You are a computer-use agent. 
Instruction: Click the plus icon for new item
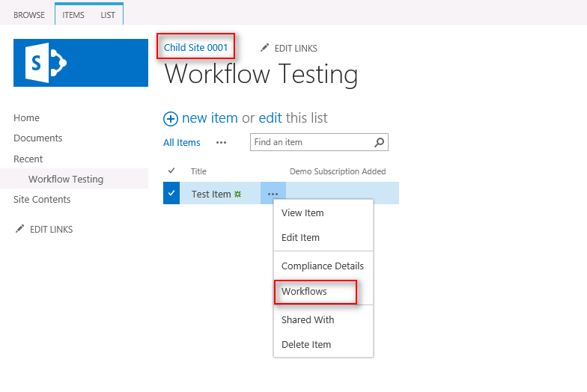171,118
